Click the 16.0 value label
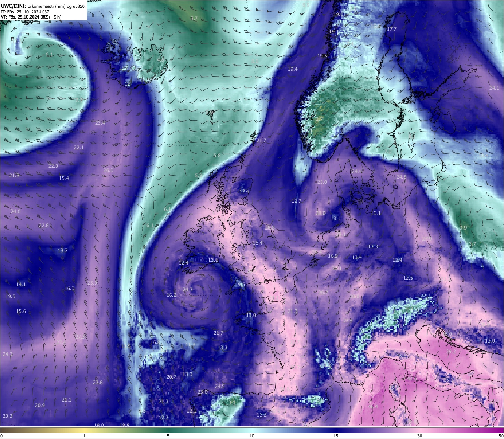This screenshot has height=439, width=504. pos(69,288)
